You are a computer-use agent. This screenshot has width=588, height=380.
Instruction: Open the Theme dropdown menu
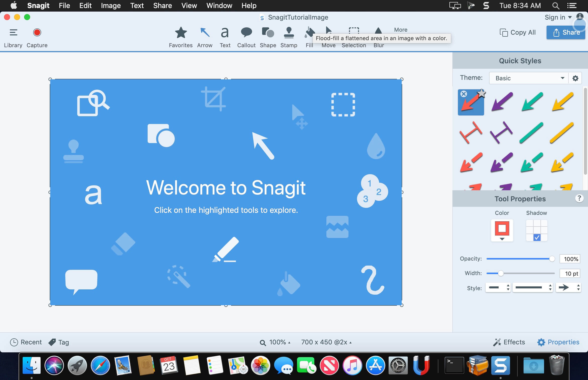point(527,78)
